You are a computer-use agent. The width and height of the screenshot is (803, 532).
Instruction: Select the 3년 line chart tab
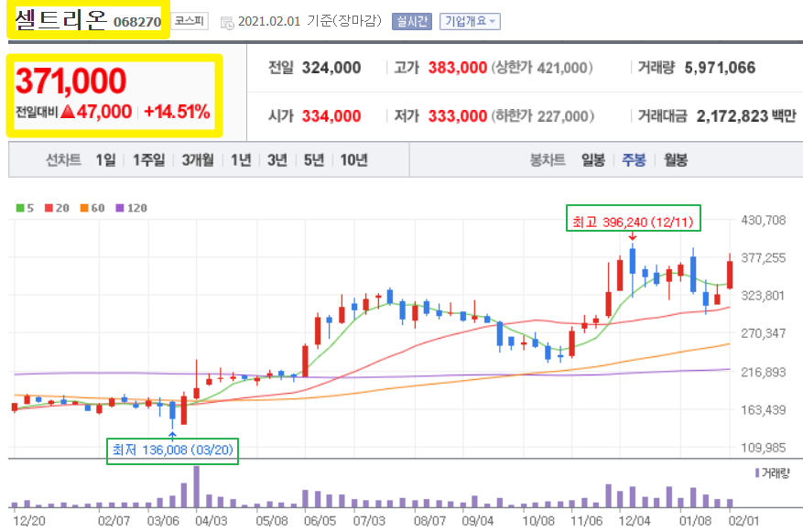coord(277,160)
